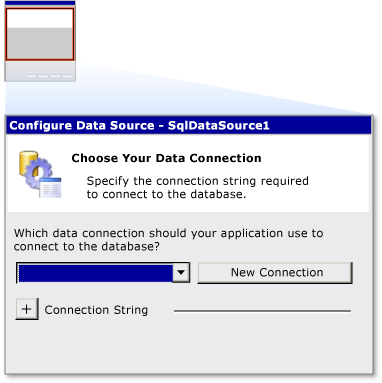
Task: Click the Choose Your Data Connection heading
Action: pos(166,158)
